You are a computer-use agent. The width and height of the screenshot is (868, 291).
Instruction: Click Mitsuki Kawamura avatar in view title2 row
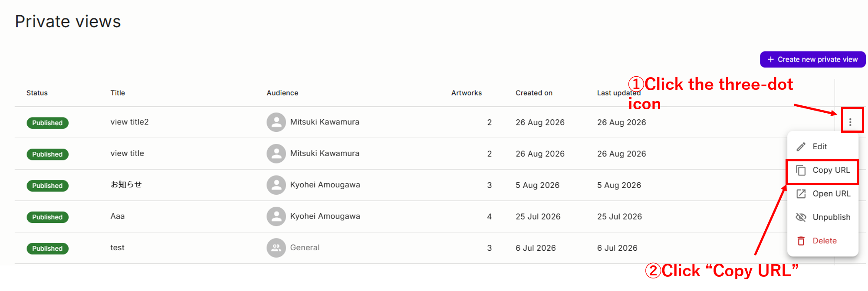click(276, 122)
